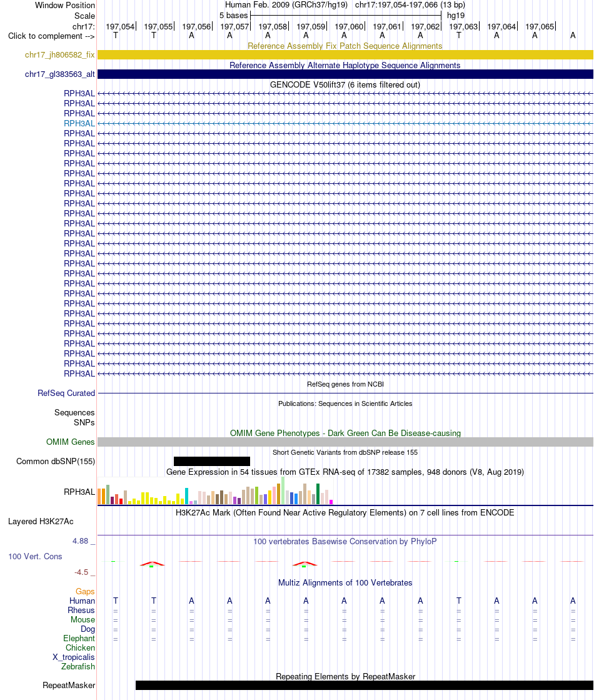Select the yellow fix patch alignment bar
This screenshot has width=594, height=700.
(345, 55)
